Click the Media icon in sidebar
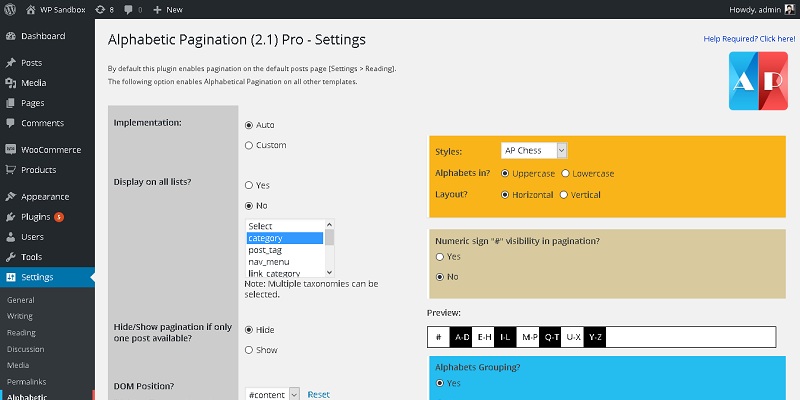 [10, 83]
